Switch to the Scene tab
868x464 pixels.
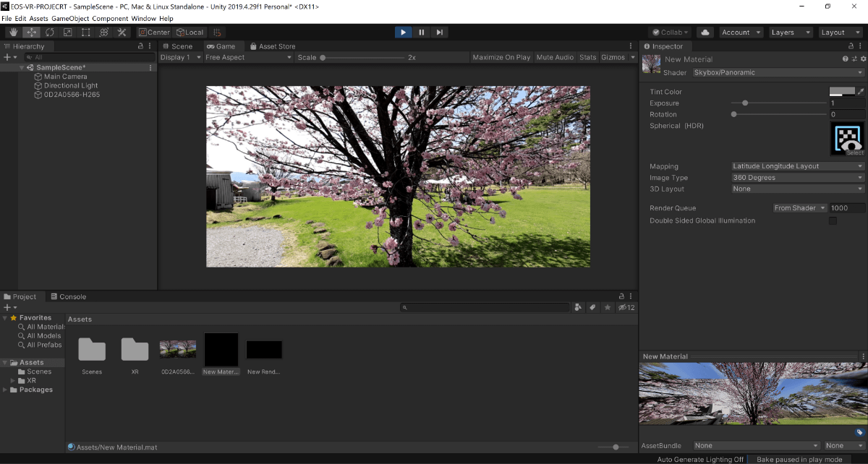[177, 46]
